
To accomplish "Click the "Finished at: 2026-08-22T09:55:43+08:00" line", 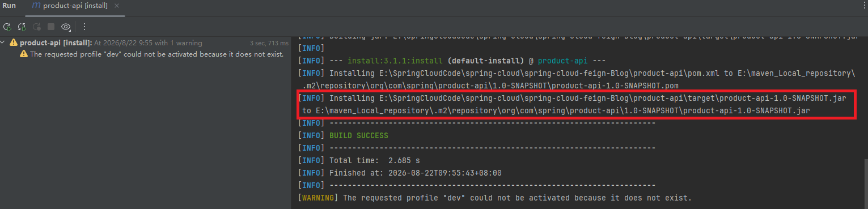I will 415,173.
